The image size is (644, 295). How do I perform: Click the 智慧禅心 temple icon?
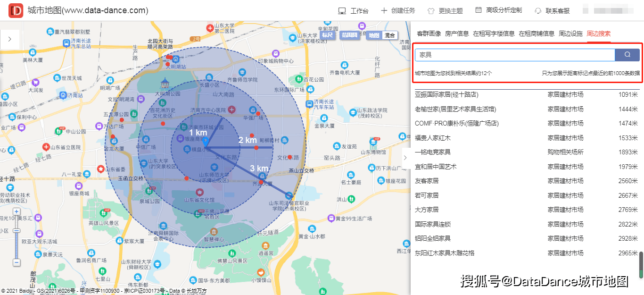[x=214, y=232]
